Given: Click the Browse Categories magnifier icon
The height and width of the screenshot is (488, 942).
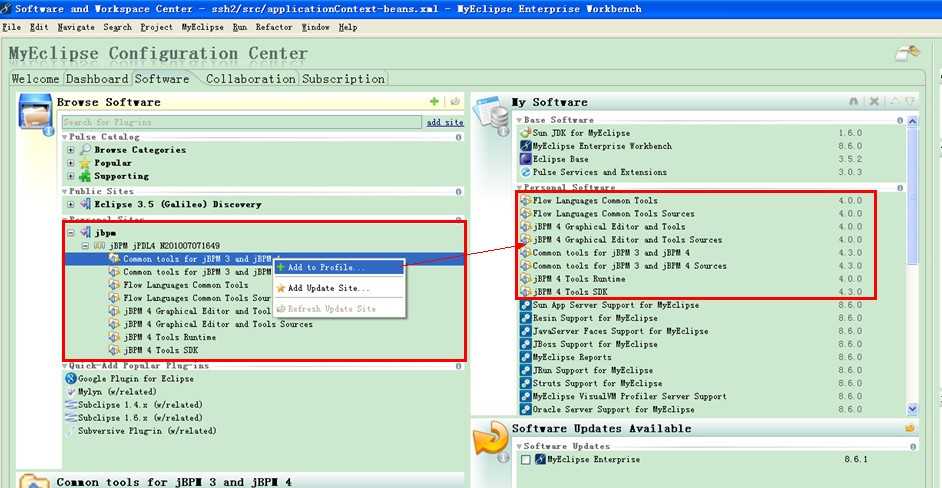Looking at the screenshot, I should click(85, 150).
